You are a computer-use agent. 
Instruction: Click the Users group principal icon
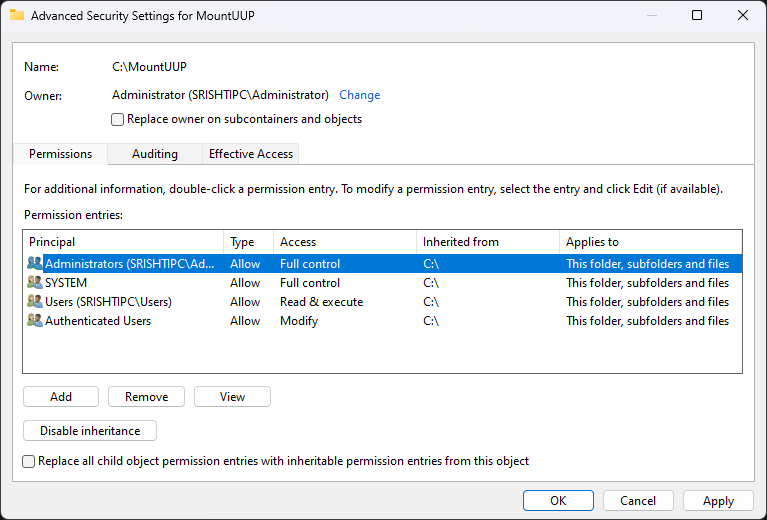point(35,302)
